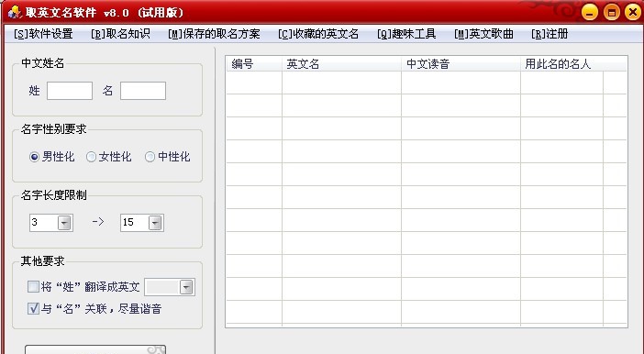Image resolution: width=644 pixels, height=354 pixels.
Task: Open the [M]保存的取名方案 menu
Action: point(214,34)
